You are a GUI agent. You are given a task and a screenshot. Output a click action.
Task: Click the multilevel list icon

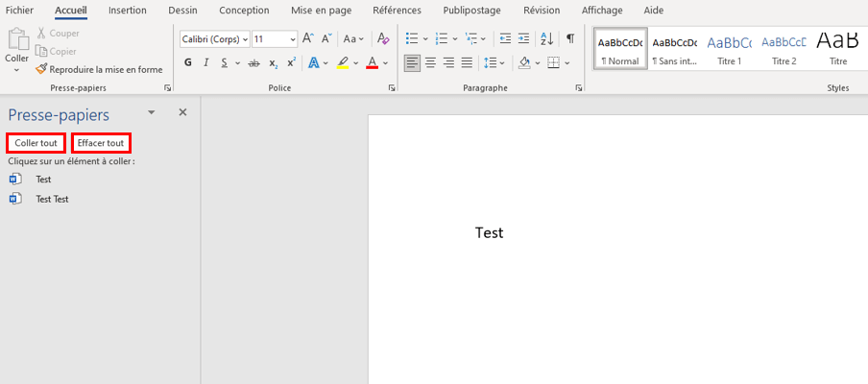pos(470,38)
